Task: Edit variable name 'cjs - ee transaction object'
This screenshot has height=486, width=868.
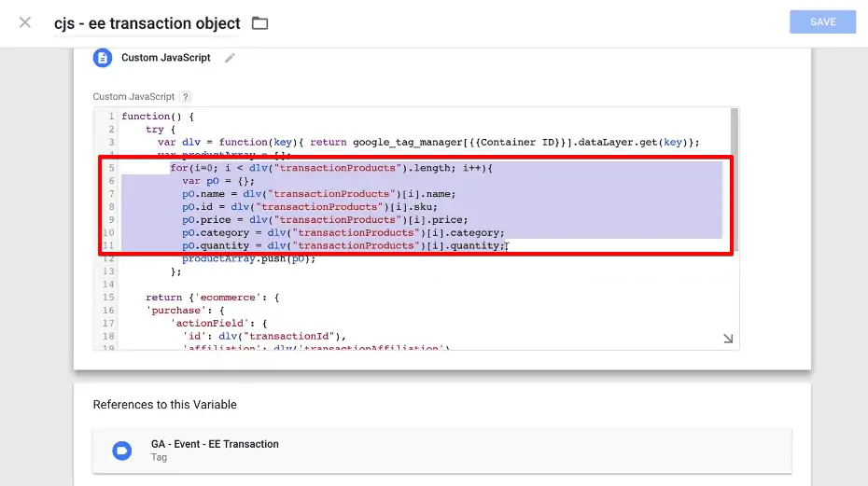Action: point(147,23)
